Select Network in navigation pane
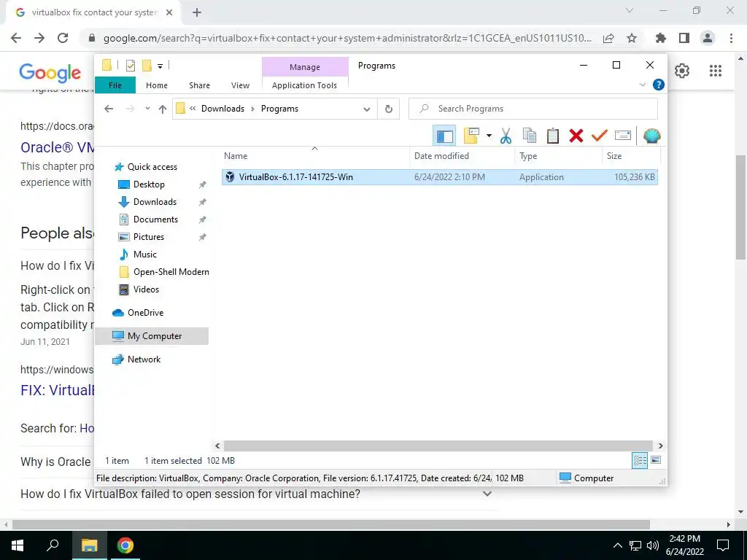747x560 pixels. tap(144, 359)
